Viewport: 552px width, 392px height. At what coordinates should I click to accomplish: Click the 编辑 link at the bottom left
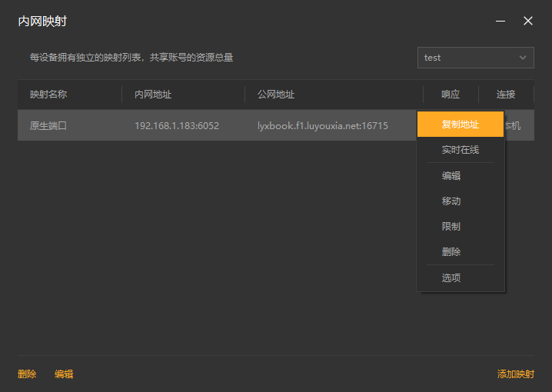(64, 374)
